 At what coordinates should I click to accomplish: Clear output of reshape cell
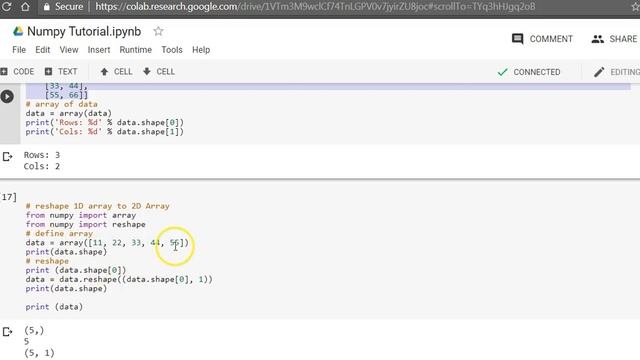[x=7, y=331]
